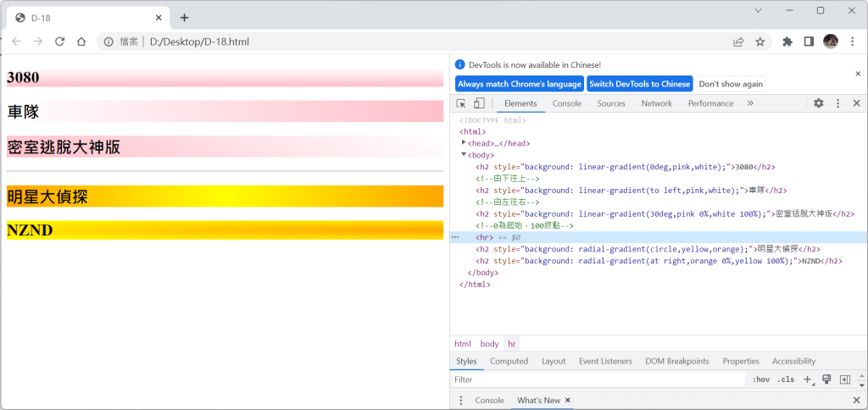Open DevTools kebab menu beside settings gear
The width and height of the screenshot is (868, 410).
838,103
